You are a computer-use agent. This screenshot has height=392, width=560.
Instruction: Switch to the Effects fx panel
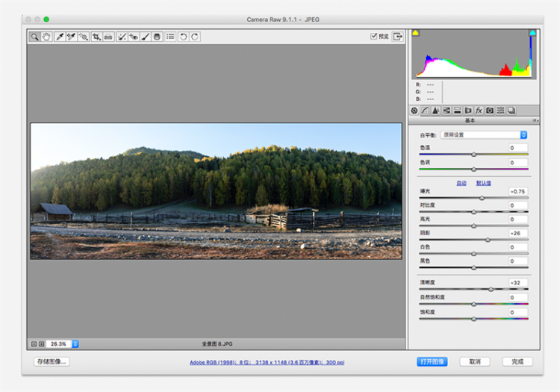[479, 110]
